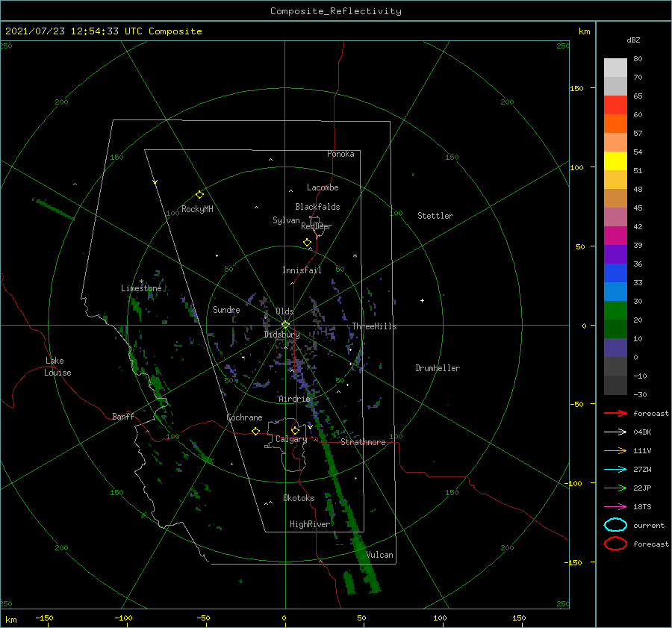Click the cyan current ellipse icon
Image resolution: width=672 pixels, height=628 pixels.
615,525
